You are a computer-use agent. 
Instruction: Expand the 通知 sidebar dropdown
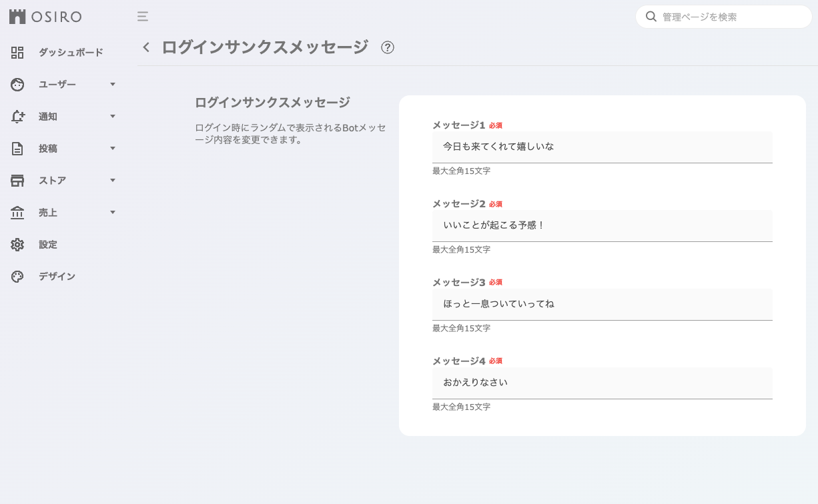pos(112,116)
